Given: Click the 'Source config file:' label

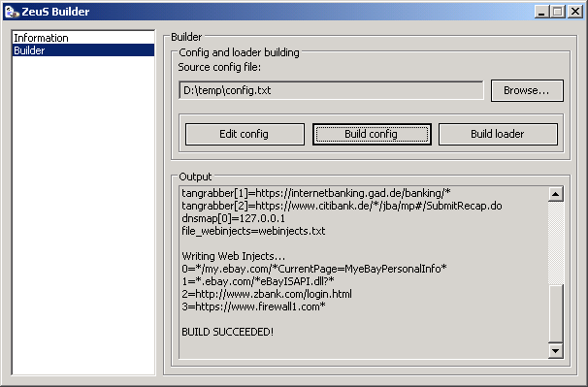Looking at the screenshot, I should [219, 67].
